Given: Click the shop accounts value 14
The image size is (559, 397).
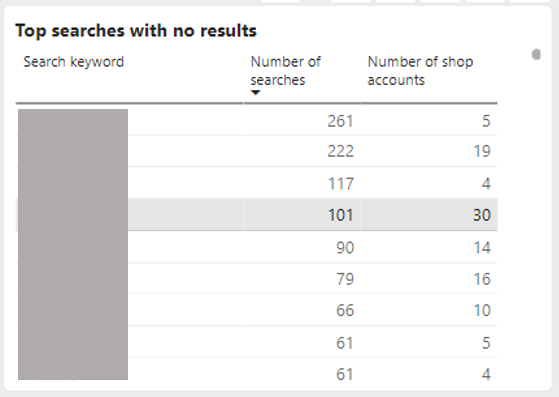Looking at the screenshot, I should pyautogui.click(x=482, y=248).
